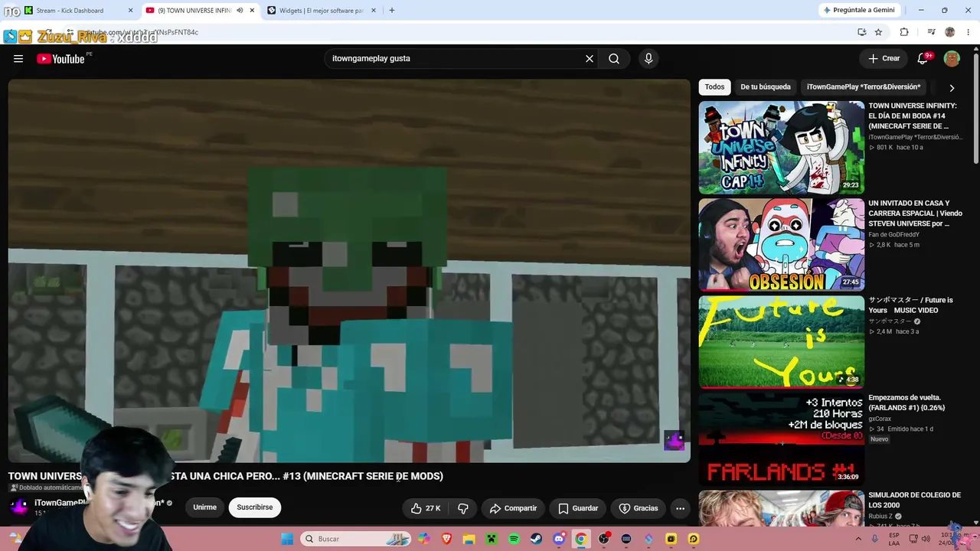Open the Chrome three-dot menu
The image size is (980, 551).
pyautogui.click(x=969, y=32)
